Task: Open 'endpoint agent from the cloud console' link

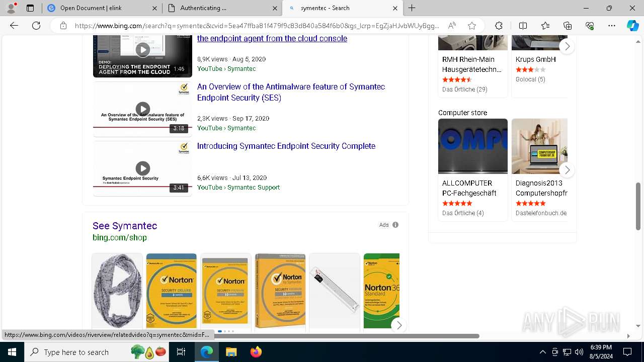Action: 272,38
